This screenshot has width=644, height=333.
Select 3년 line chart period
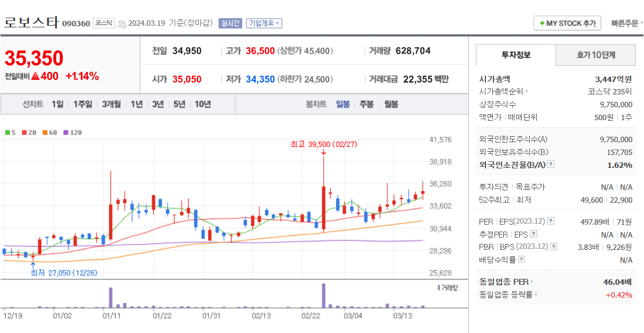158,104
